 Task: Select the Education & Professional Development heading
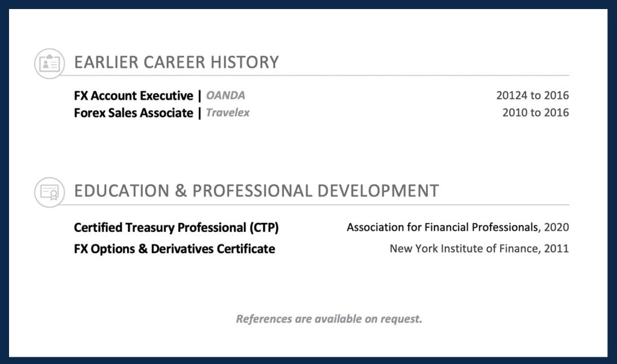pyautogui.click(x=256, y=191)
